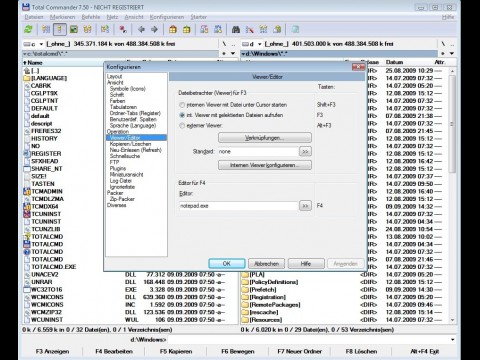Screen dimensions: 480x360
Task: Select 'Farben' in settings tree
Action: pyautogui.click(x=117, y=101)
